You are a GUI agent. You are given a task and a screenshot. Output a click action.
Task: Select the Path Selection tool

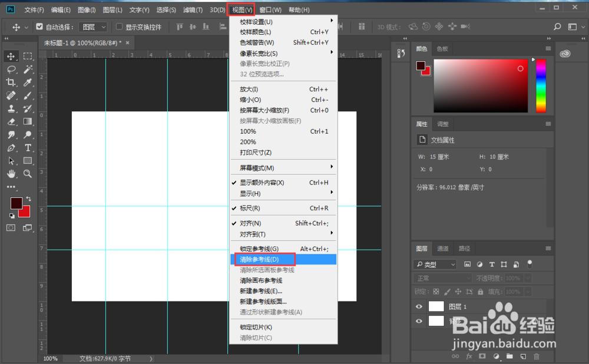pos(11,161)
